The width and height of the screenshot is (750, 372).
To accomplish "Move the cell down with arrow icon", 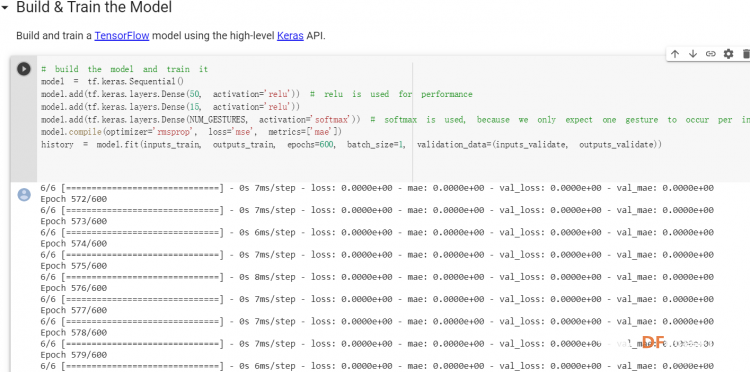I will (x=693, y=54).
